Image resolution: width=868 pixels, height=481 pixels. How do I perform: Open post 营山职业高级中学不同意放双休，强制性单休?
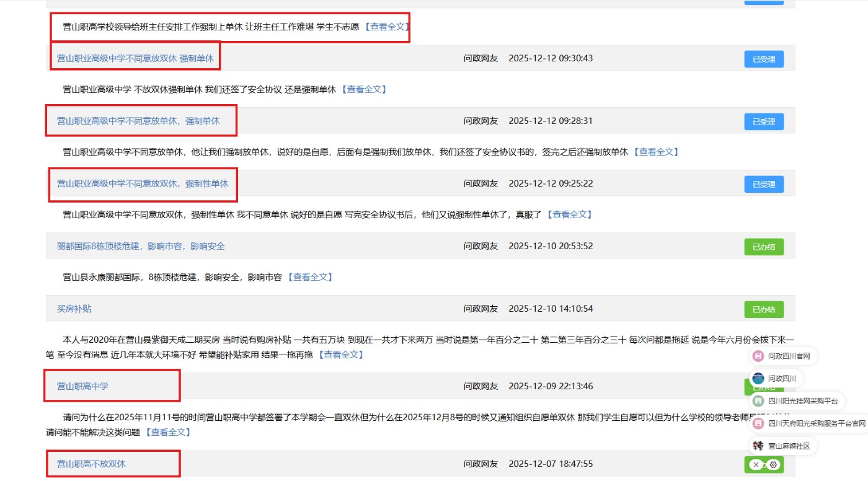[143, 183]
